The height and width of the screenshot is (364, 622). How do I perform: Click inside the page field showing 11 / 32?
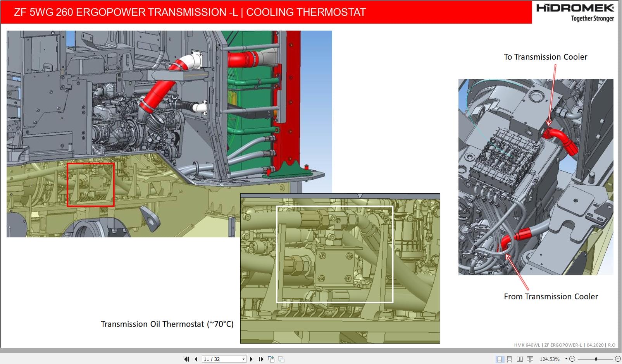pyautogui.click(x=217, y=359)
